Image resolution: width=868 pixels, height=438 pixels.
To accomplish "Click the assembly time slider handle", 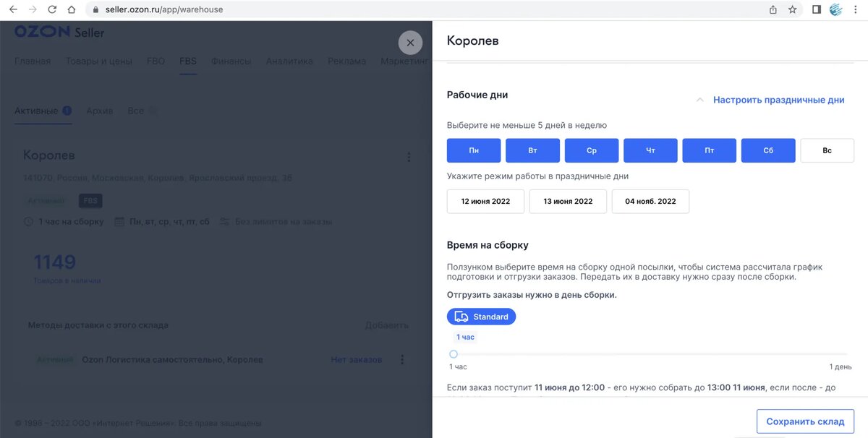I will point(454,354).
